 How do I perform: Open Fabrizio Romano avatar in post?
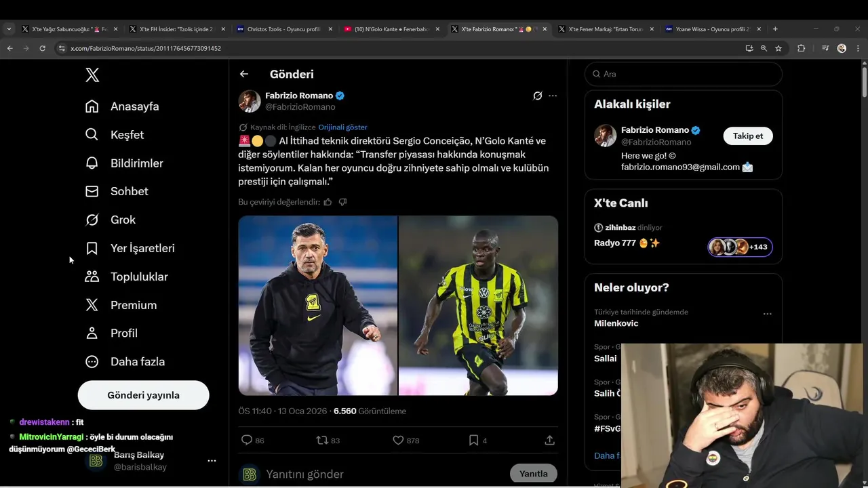click(x=250, y=101)
